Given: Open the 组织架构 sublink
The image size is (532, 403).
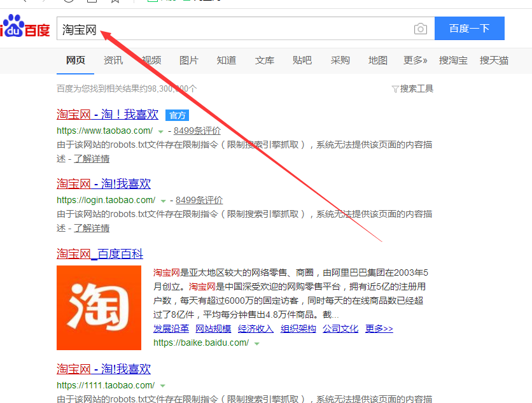Looking at the screenshot, I should pyautogui.click(x=298, y=329).
